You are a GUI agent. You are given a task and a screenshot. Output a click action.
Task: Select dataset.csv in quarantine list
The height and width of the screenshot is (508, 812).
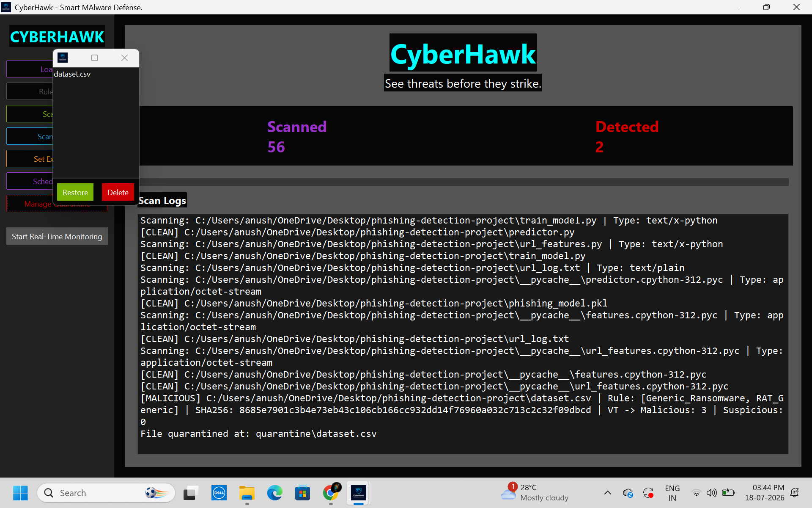tap(72, 74)
